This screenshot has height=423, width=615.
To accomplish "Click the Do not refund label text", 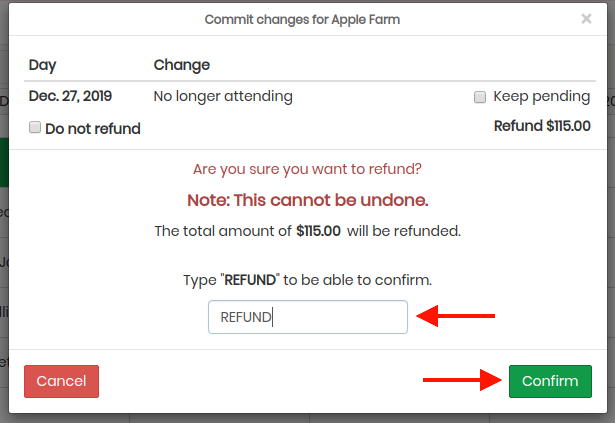I will coord(93,129).
